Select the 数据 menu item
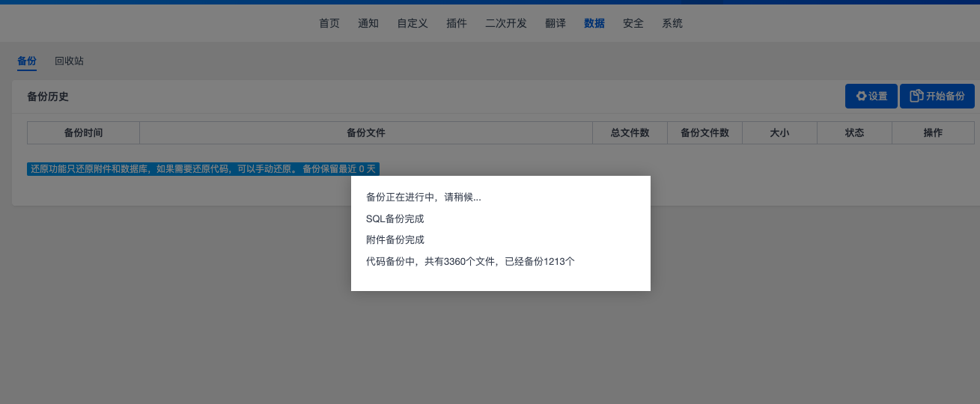 click(594, 23)
